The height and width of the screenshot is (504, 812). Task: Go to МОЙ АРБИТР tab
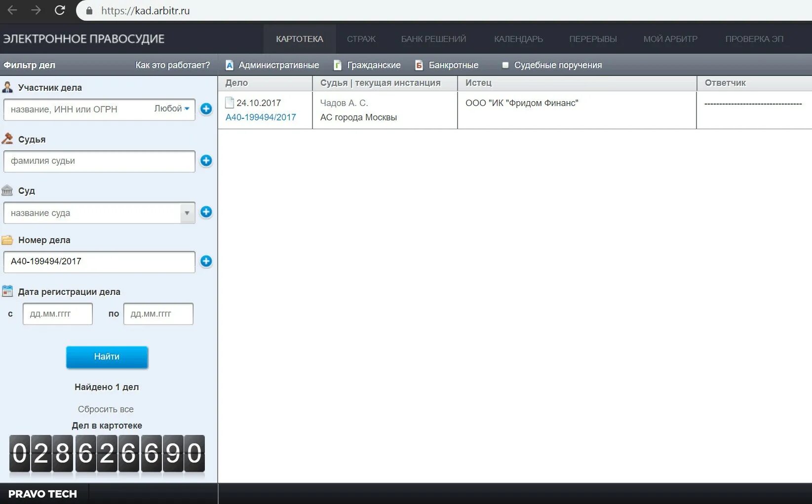pyautogui.click(x=670, y=39)
